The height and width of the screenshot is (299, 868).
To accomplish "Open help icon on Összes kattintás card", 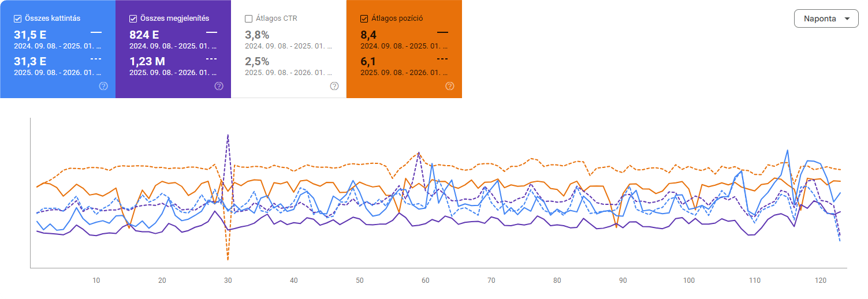I will (x=103, y=86).
